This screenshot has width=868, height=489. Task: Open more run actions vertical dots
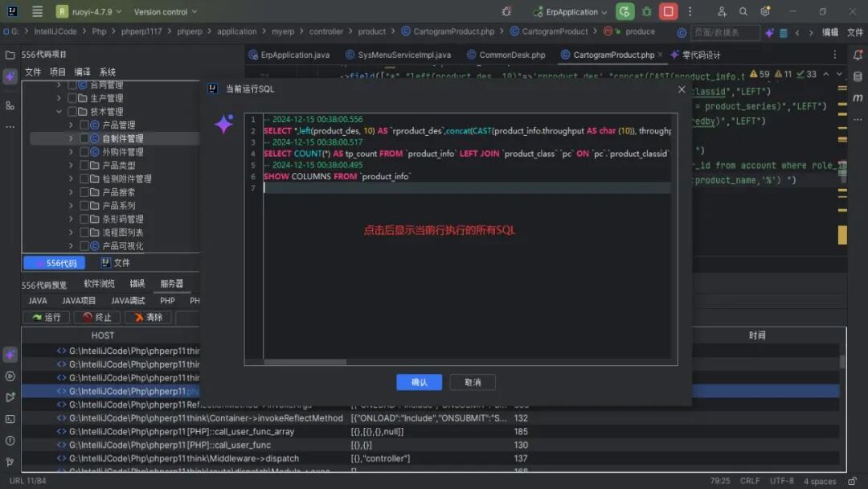[x=690, y=11]
